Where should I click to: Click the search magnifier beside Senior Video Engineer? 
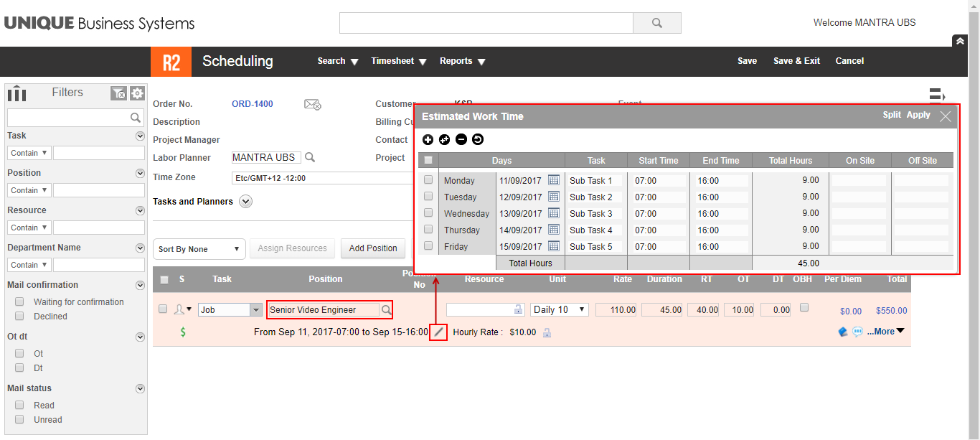(386, 310)
